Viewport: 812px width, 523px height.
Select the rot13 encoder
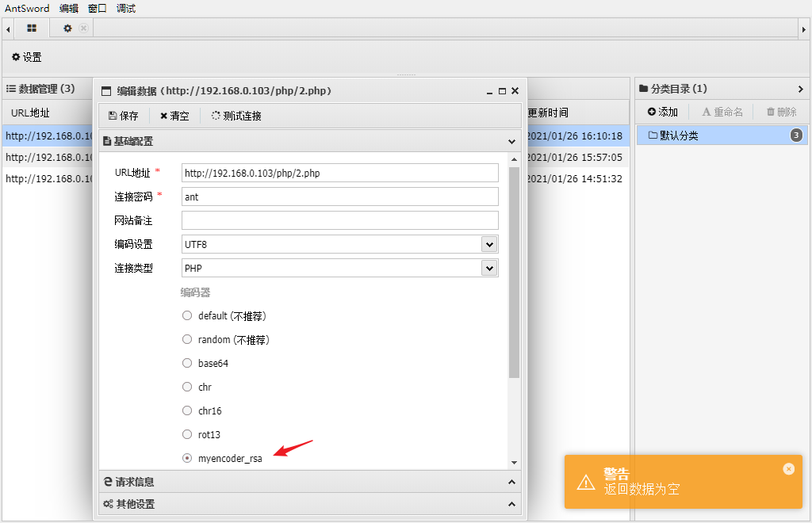point(187,434)
